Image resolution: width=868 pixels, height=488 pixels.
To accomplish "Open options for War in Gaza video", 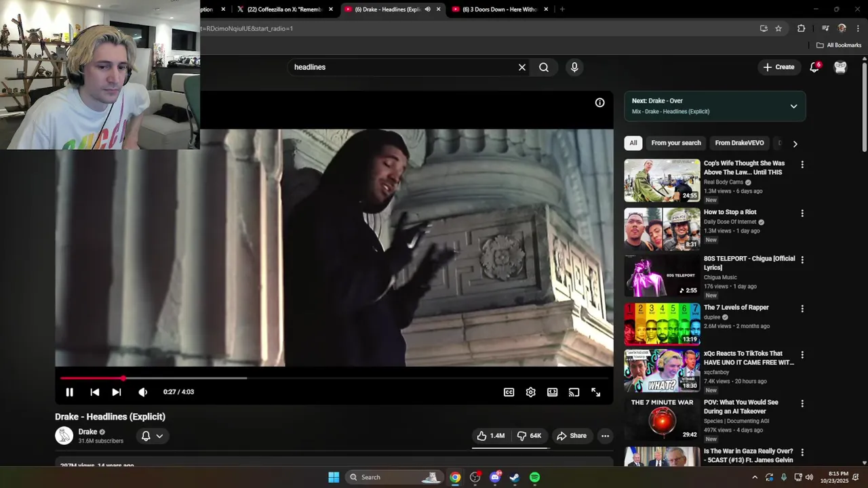I will [x=802, y=452].
